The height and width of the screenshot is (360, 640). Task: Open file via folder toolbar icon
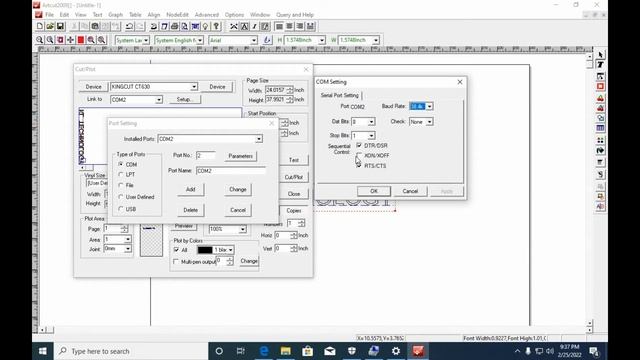tap(50, 27)
